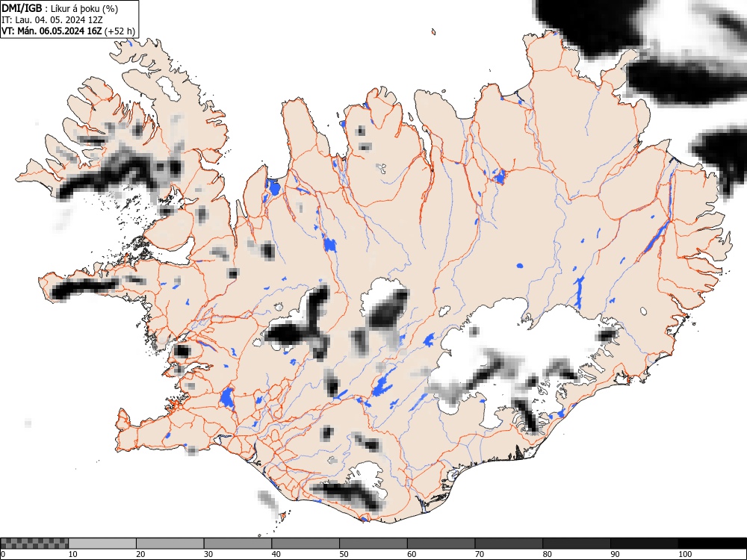The width and height of the screenshot is (747, 560).
Task: Click the '50' label on the scale
Action: (344, 554)
